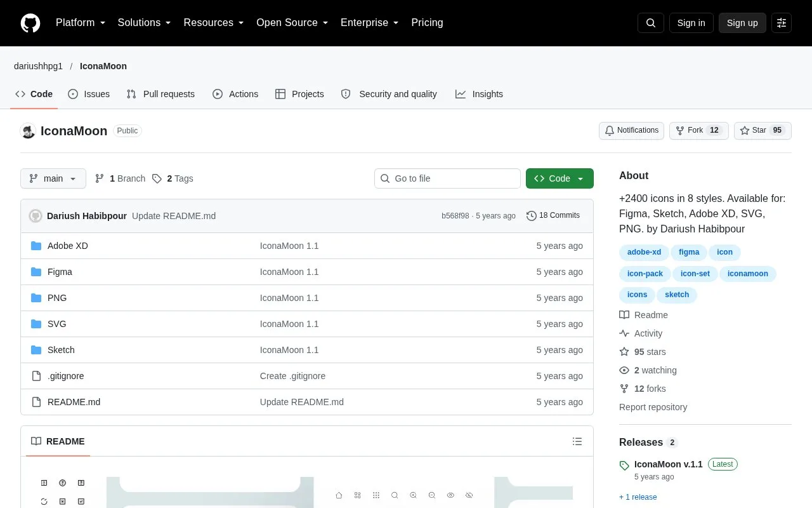Open the + 1 release link

click(638, 497)
